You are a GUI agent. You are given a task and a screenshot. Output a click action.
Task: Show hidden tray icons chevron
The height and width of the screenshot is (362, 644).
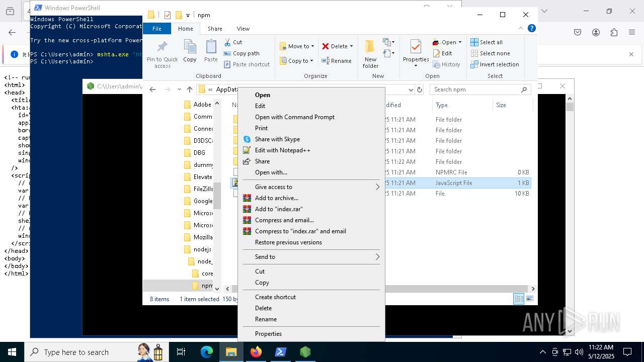pos(542,352)
